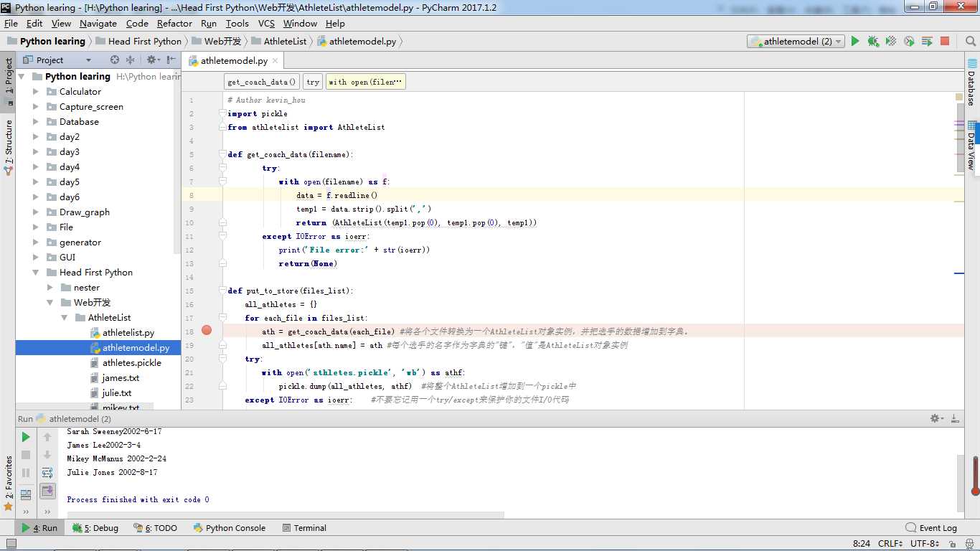Open the File menu
Image resolution: width=980 pixels, height=551 pixels.
11,24
